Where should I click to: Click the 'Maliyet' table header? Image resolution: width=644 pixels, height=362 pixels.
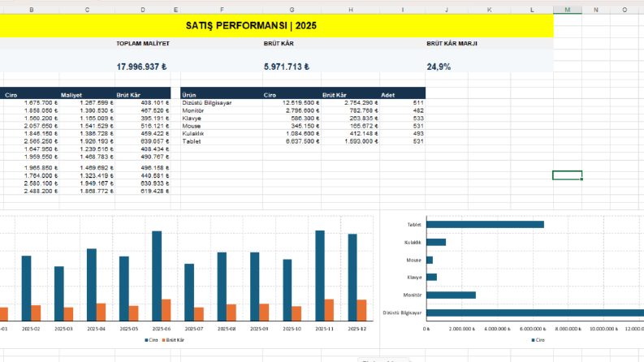click(71, 95)
